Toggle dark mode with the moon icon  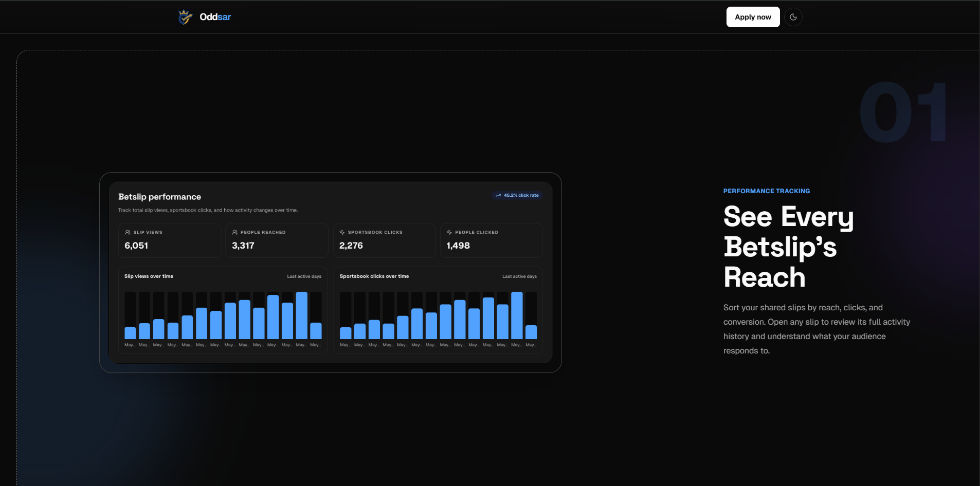(793, 17)
